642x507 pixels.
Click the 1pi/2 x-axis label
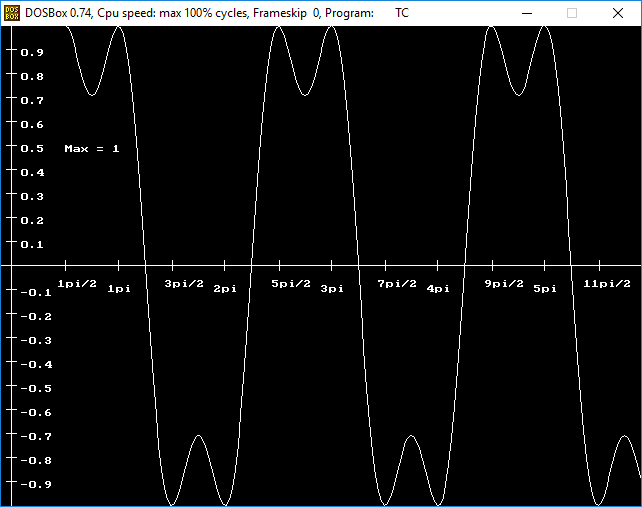(x=77, y=283)
